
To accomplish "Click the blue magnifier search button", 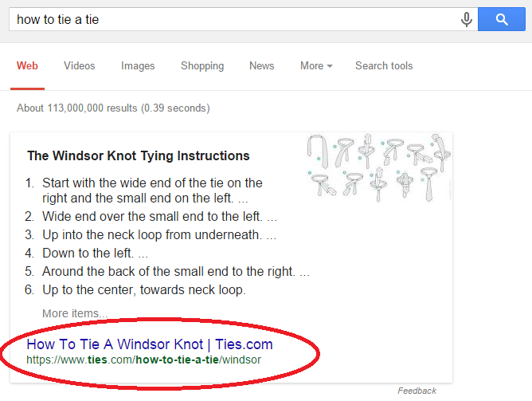I will click(502, 19).
